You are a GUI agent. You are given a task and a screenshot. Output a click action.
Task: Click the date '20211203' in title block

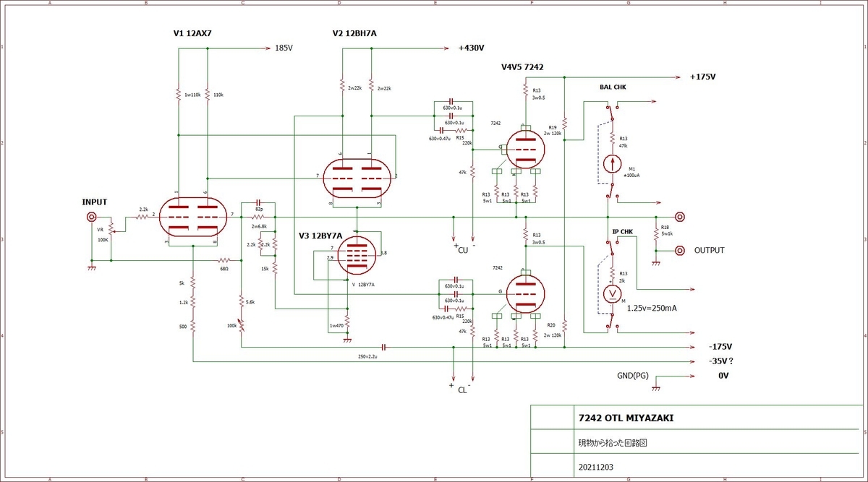coord(596,467)
